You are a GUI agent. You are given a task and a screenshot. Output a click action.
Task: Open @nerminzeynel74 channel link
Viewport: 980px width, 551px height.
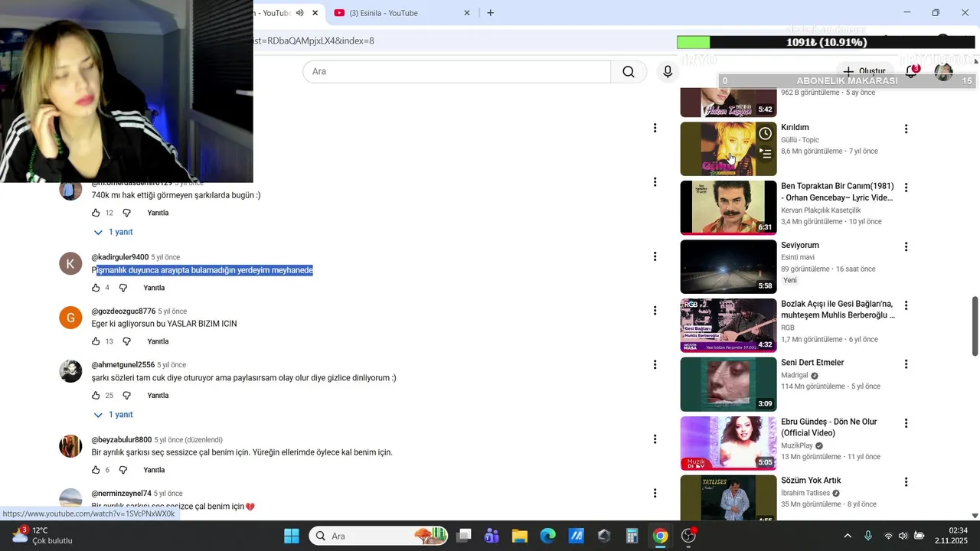click(x=121, y=494)
